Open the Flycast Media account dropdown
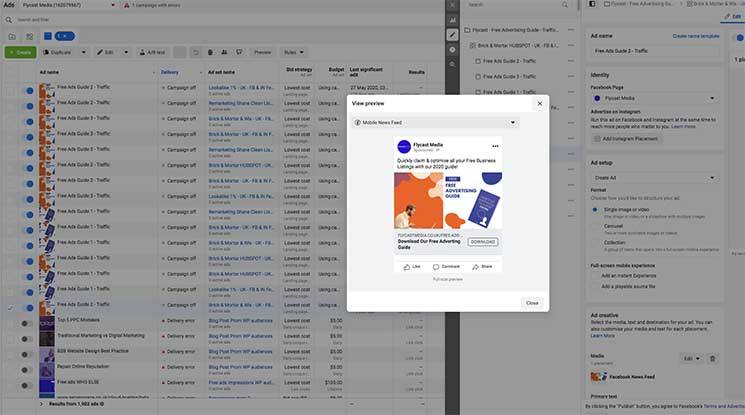This screenshot has width=745, height=415. coord(67,5)
